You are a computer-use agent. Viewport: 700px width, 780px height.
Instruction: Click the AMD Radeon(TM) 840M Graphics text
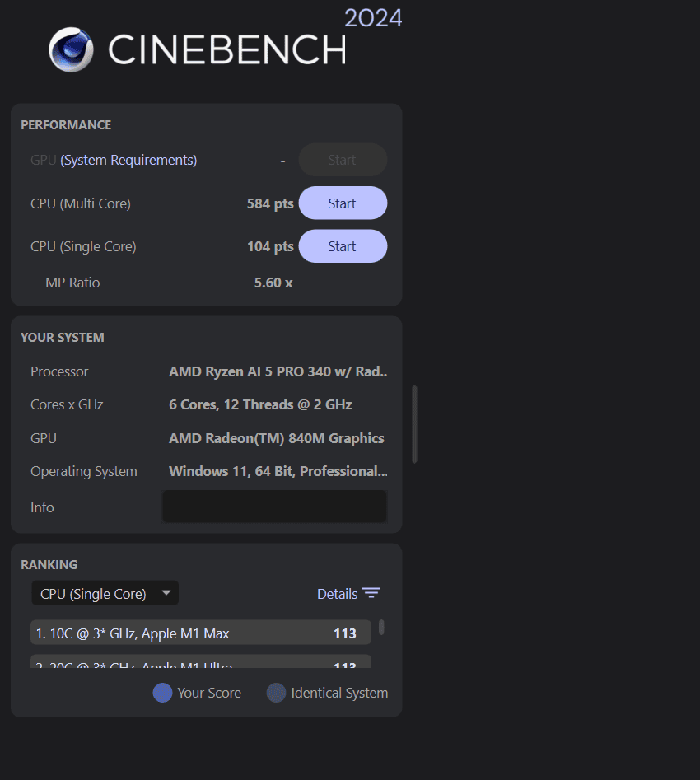click(276, 438)
